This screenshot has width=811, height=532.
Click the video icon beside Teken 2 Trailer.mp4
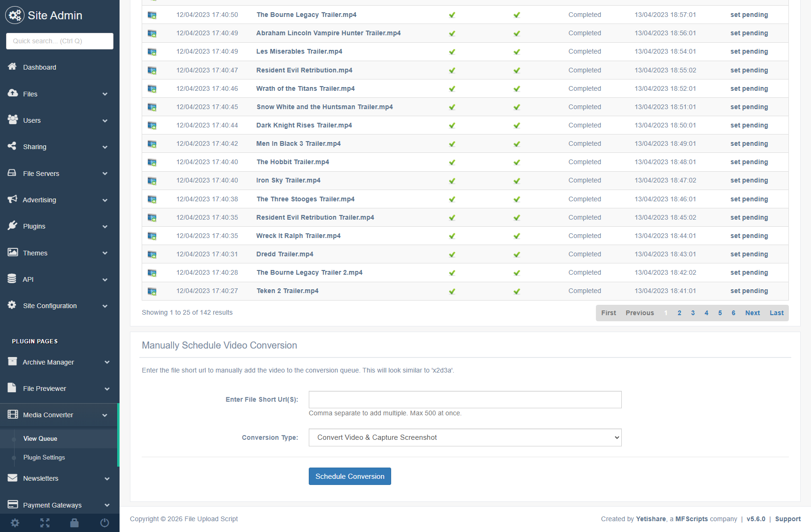pyautogui.click(x=152, y=291)
